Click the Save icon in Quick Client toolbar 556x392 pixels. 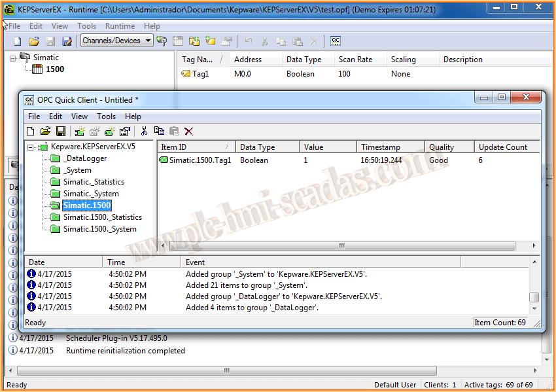(x=60, y=132)
